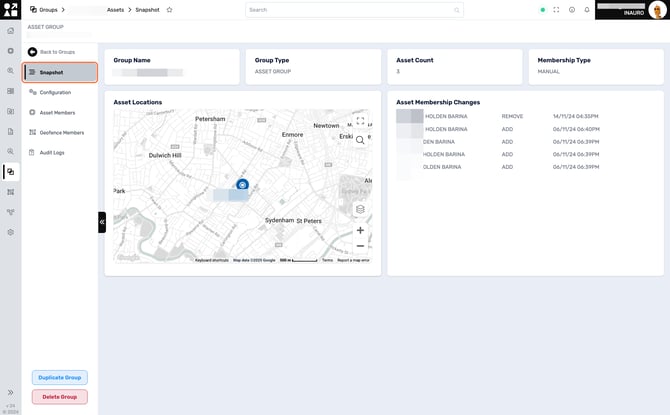Click the Back to Groups arrow icon
The width and height of the screenshot is (670, 415).
[32, 52]
